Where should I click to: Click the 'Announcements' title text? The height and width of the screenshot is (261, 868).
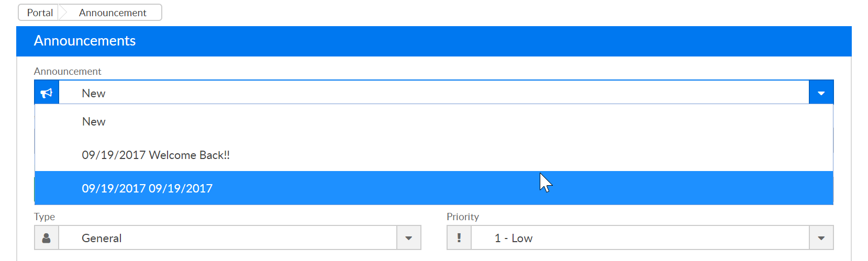pyautogui.click(x=85, y=41)
